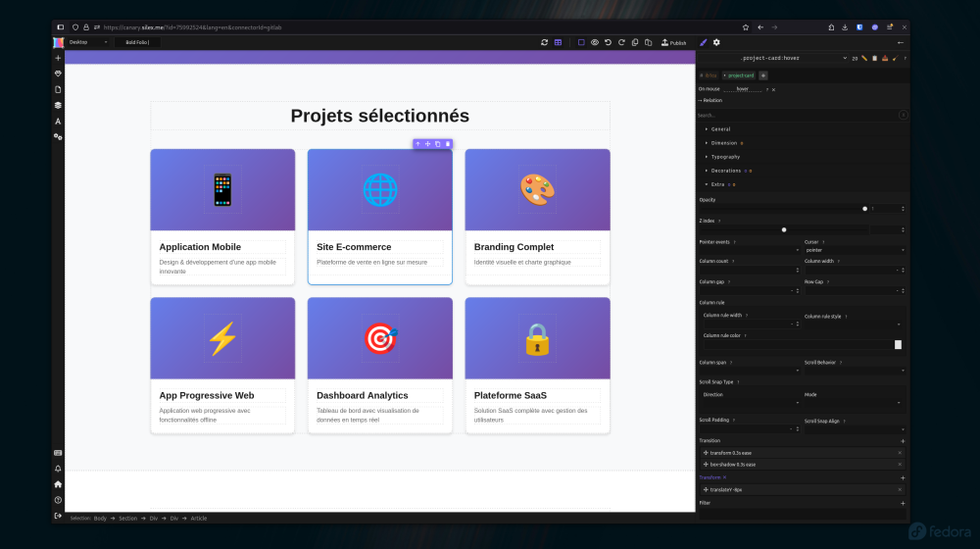Viewport: 980px width, 549px height.
Task: Click the home icon in the left sidebar
Action: pyautogui.click(x=58, y=484)
